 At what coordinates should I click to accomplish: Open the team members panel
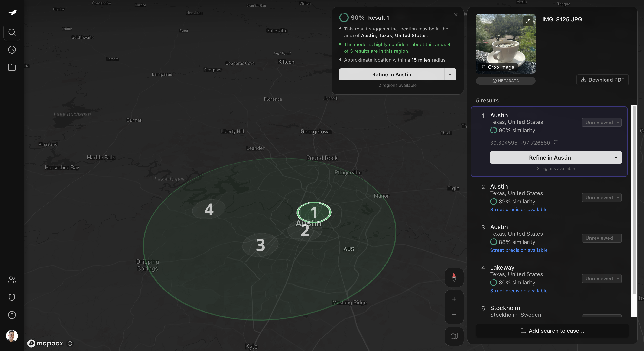click(12, 280)
